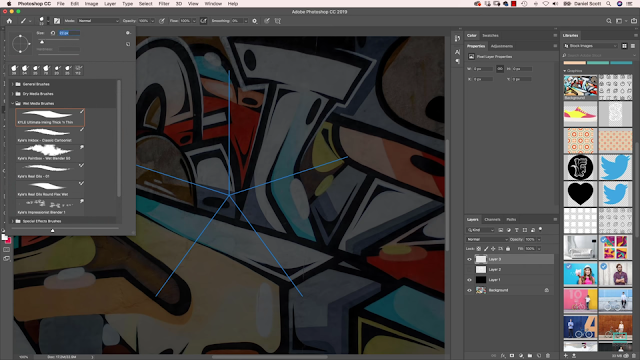Switch to the Adjustments tab
Screen dimensions: 640x360
click(x=502, y=46)
